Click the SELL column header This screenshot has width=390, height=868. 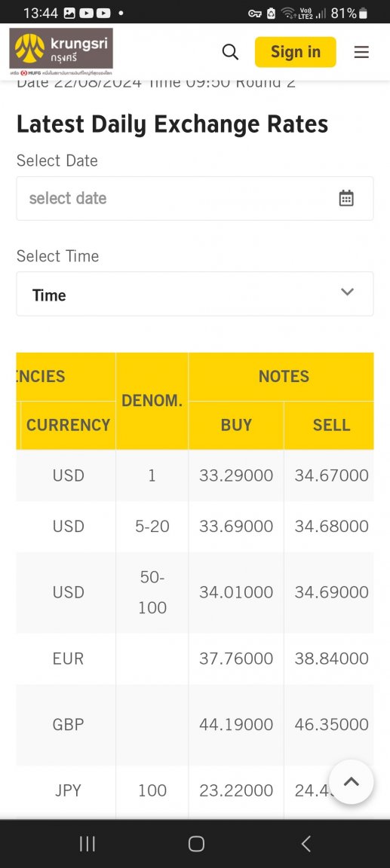[331, 425]
